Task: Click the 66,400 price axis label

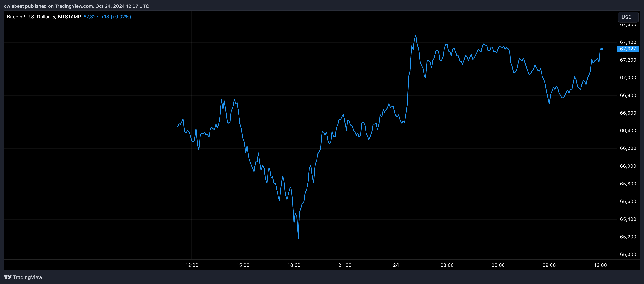Action: (x=628, y=131)
